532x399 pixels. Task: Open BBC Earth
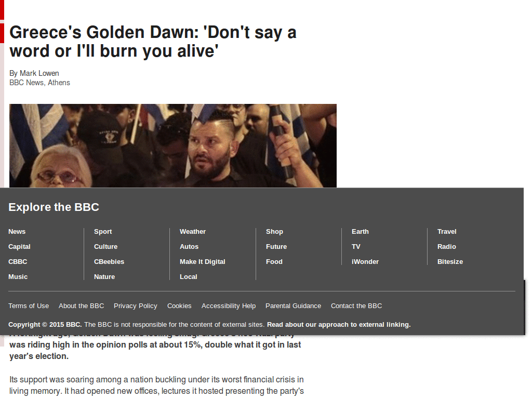click(x=360, y=231)
